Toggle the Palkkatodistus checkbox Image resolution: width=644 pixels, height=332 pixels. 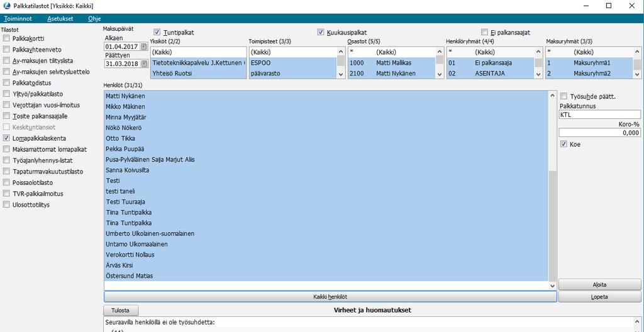click(6, 83)
